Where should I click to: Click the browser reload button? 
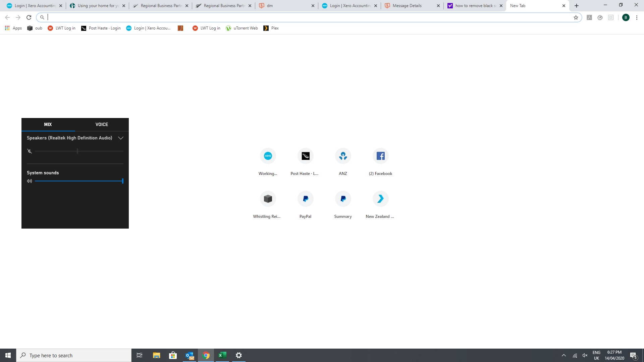[x=29, y=17]
